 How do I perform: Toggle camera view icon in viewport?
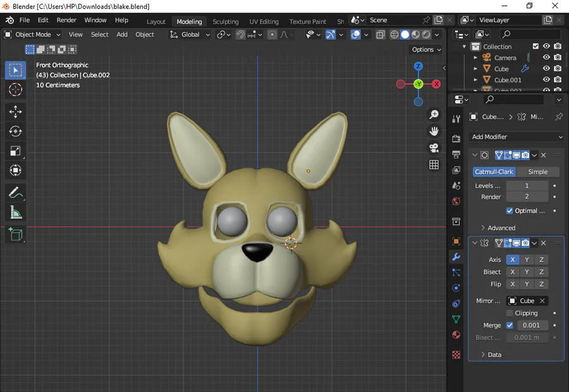click(x=434, y=148)
